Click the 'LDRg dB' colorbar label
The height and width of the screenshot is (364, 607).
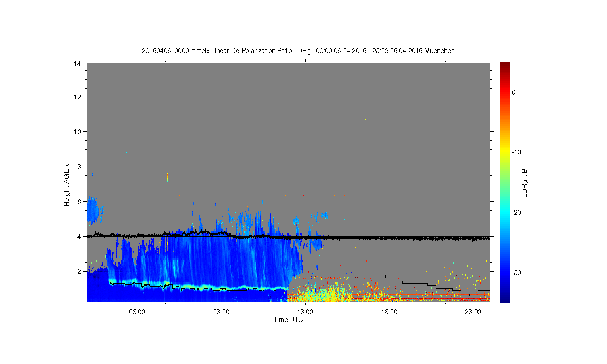[x=525, y=183]
